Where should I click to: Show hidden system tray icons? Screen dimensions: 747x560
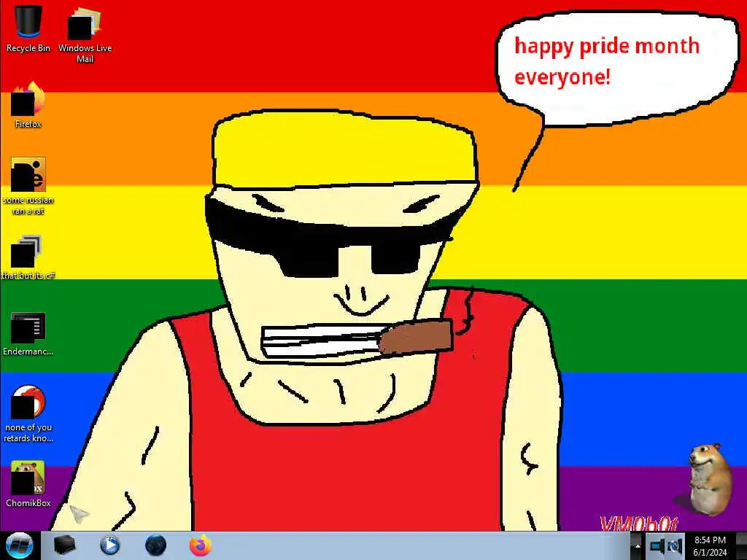637,546
